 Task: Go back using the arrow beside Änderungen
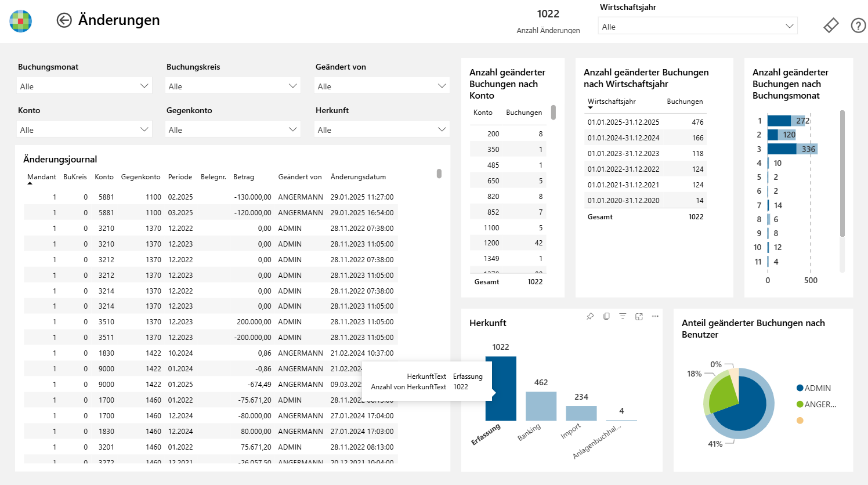(x=64, y=20)
